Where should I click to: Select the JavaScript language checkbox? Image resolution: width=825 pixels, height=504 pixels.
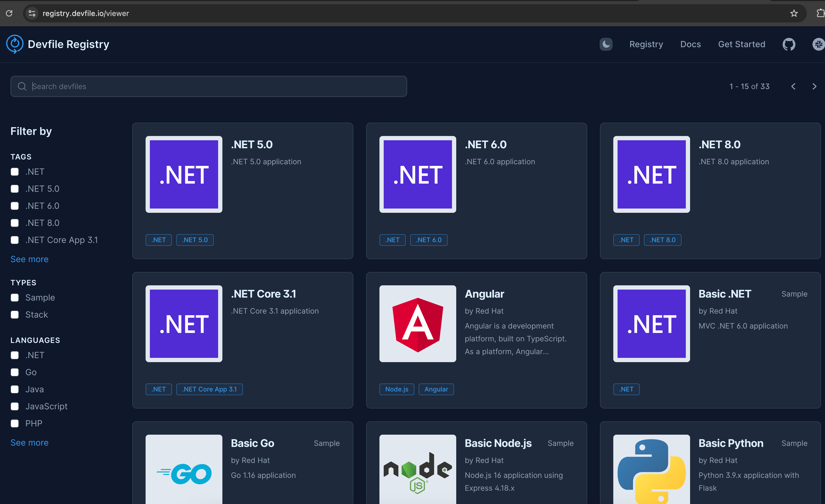tap(15, 407)
